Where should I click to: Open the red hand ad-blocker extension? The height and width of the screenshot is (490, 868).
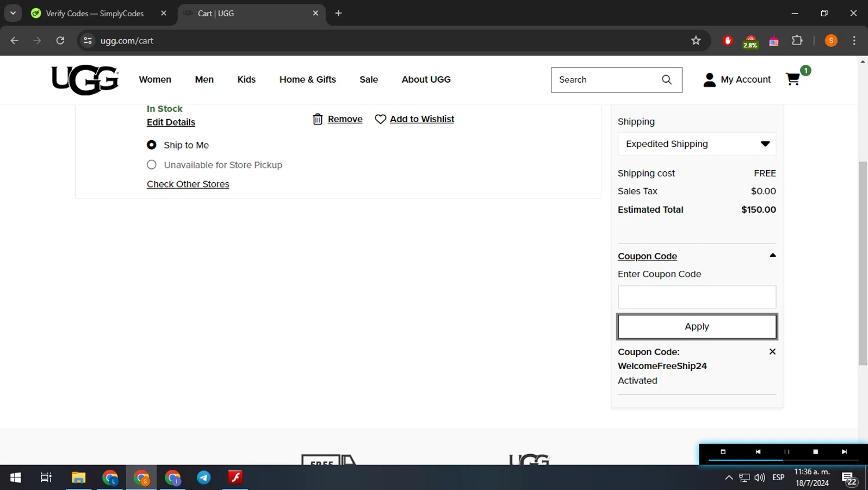tap(728, 40)
